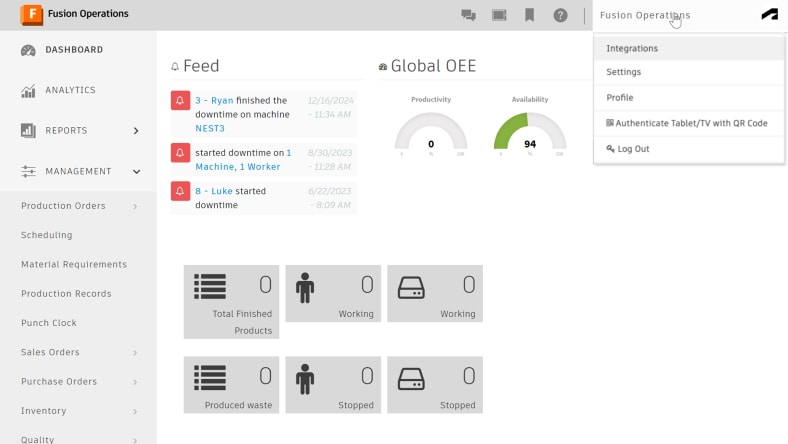Click the screen display icon in header
This screenshot has width=788, height=444.
[x=499, y=15]
